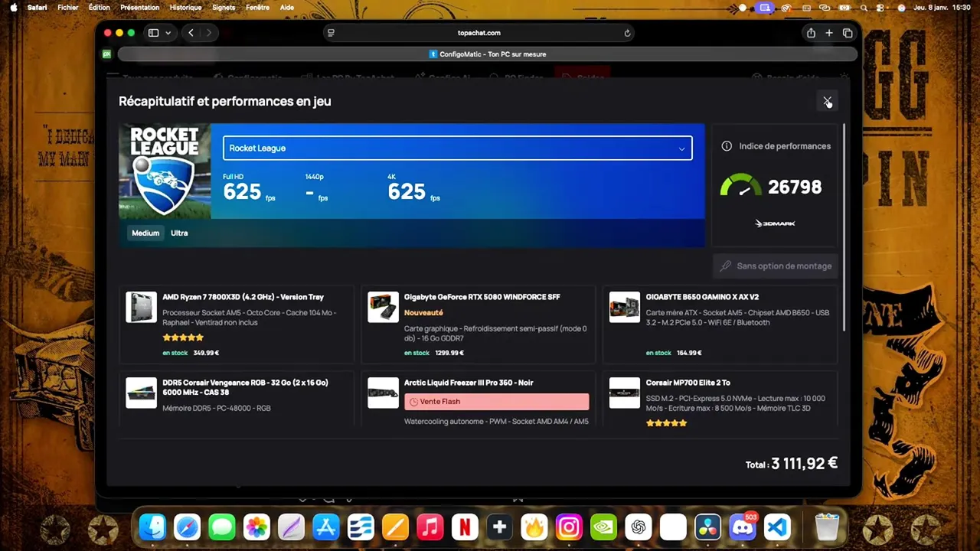The width and height of the screenshot is (980, 551).
Task: Open Netflix from the Dock
Action: pos(465,527)
